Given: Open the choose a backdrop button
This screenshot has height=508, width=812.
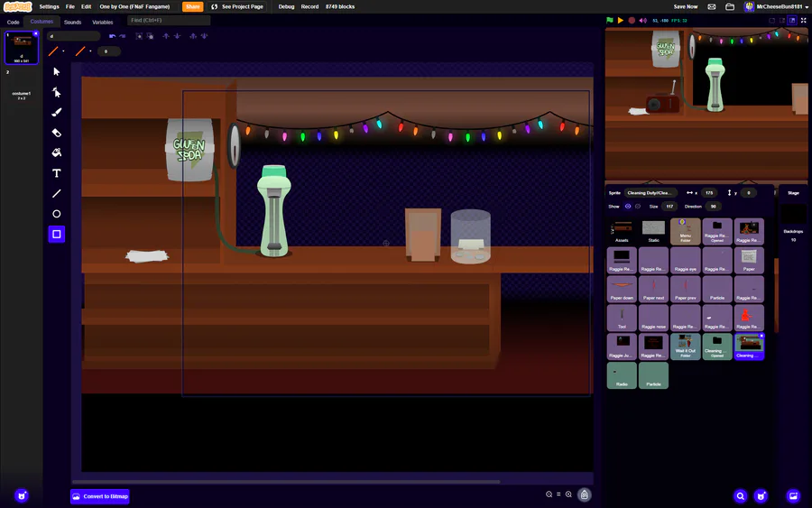Looking at the screenshot, I should pos(793,496).
